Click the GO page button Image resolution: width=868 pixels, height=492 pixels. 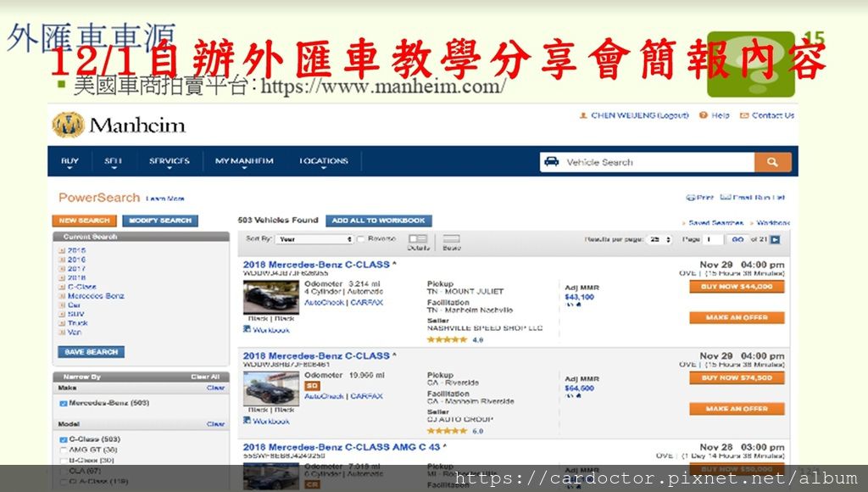(737, 239)
